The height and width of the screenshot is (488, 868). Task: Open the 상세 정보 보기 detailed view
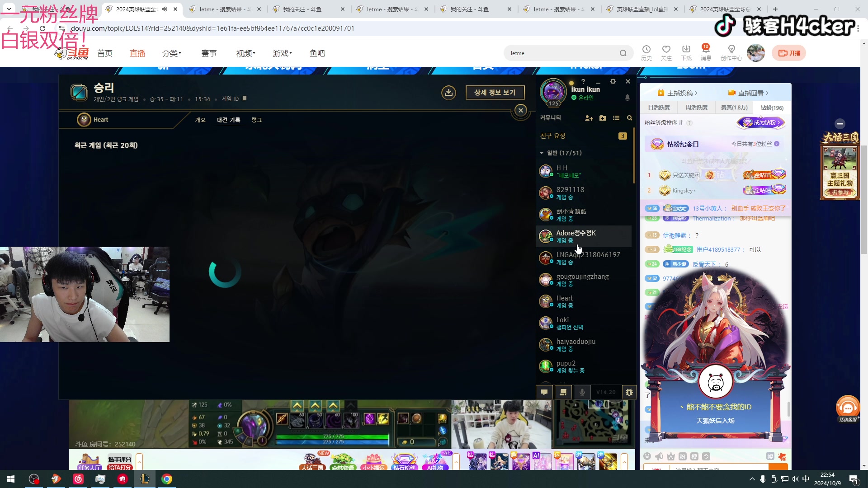495,93
